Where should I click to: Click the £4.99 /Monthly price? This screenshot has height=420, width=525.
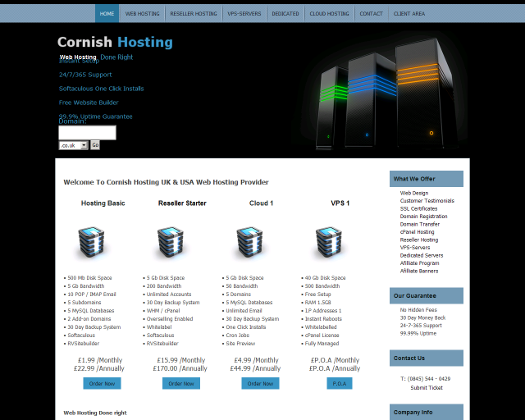coord(256,360)
